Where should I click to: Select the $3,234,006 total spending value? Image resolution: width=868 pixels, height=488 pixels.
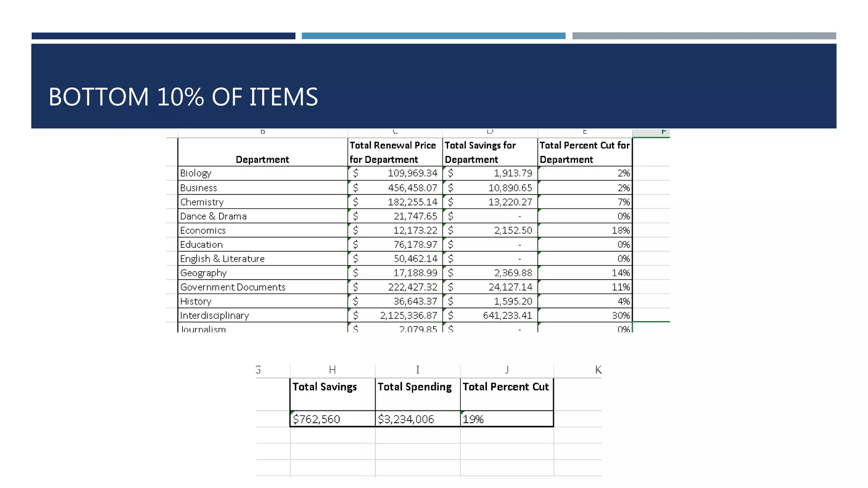418,419
